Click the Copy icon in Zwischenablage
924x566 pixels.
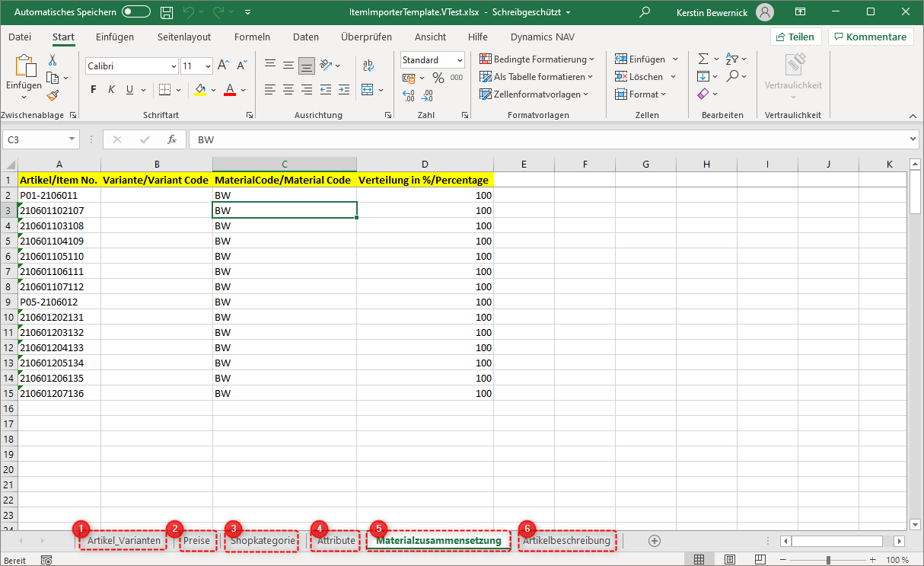click(x=53, y=78)
